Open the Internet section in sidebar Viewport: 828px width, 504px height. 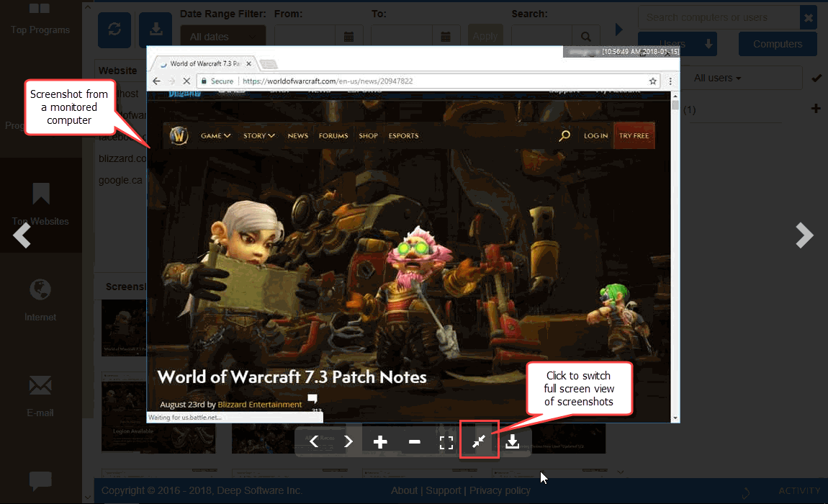click(40, 300)
